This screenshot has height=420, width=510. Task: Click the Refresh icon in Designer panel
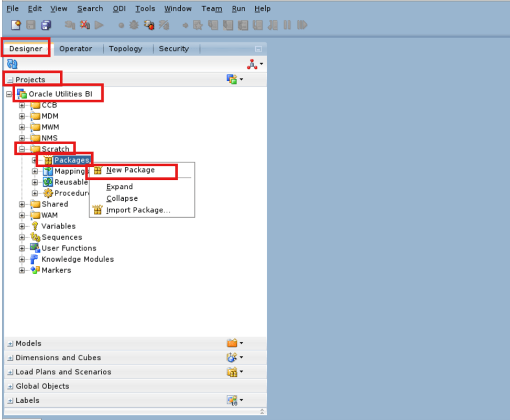point(12,64)
